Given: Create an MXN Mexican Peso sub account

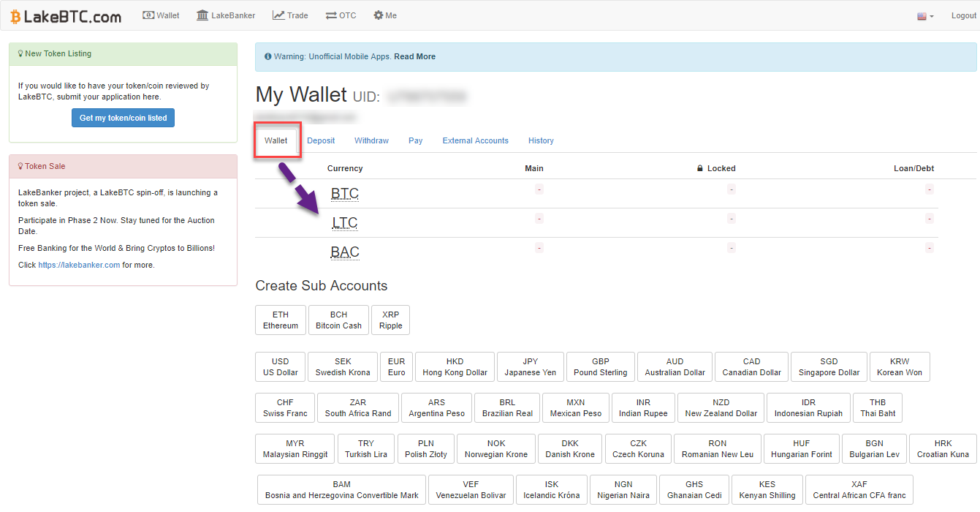Looking at the screenshot, I should (576, 408).
